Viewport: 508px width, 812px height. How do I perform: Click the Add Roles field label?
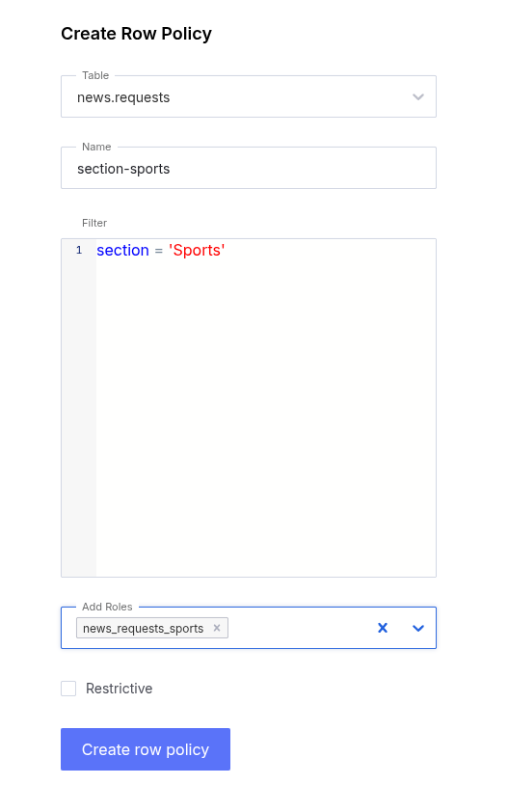(x=107, y=607)
